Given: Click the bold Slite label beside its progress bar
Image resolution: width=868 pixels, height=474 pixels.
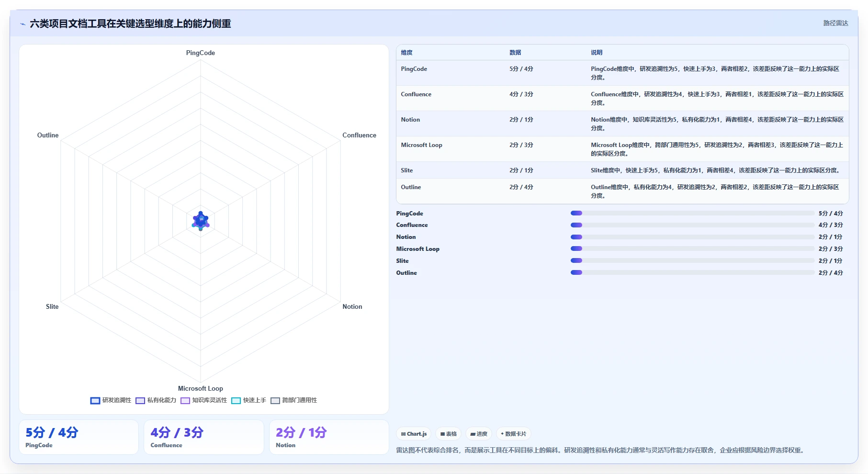Looking at the screenshot, I should (x=402, y=261).
